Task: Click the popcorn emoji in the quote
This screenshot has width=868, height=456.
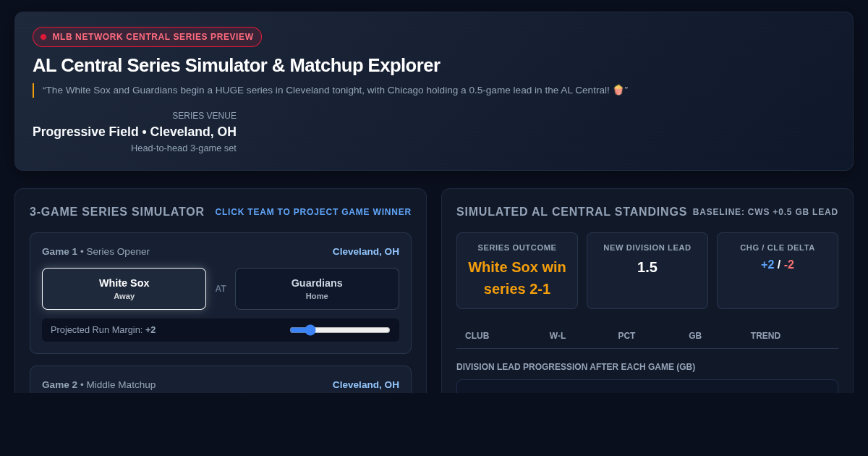Action: 618,90
